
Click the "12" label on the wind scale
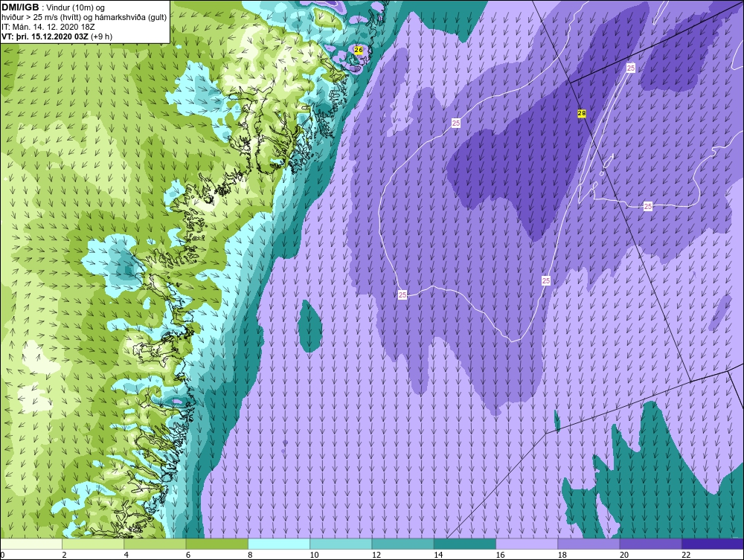[376, 555]
